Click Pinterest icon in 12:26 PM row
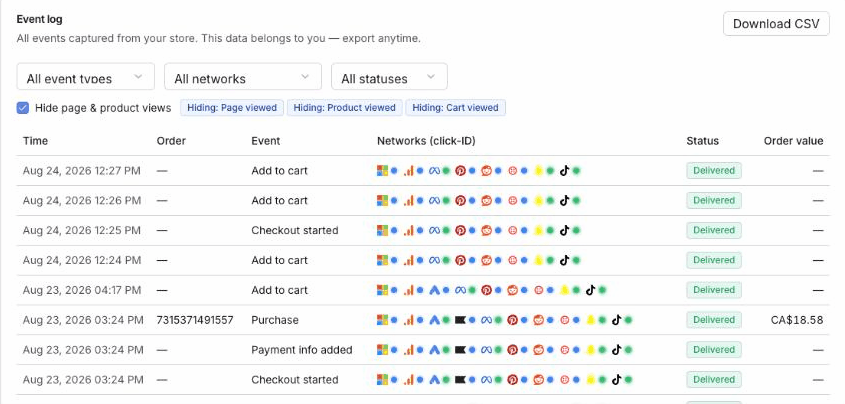 pyautogui.click(x=460, y=200)
